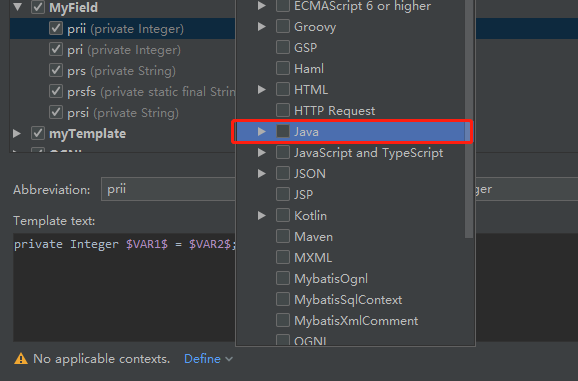Enable the MXML context checkbox

[x=283, y=258]
